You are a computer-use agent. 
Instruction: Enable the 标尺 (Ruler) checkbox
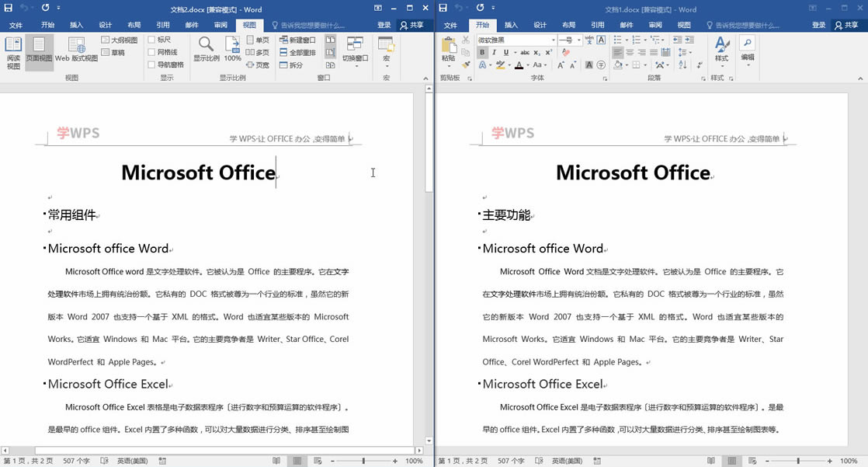[152, 40]
